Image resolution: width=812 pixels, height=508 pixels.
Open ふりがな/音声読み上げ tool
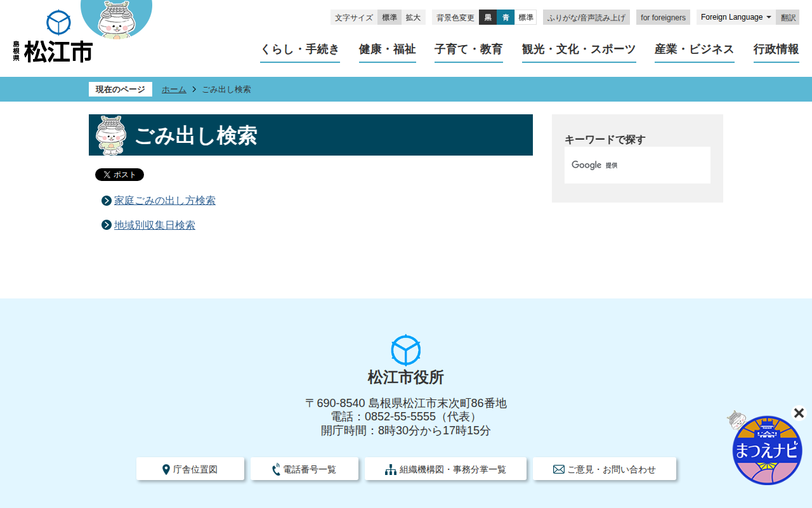coord(586,17)
